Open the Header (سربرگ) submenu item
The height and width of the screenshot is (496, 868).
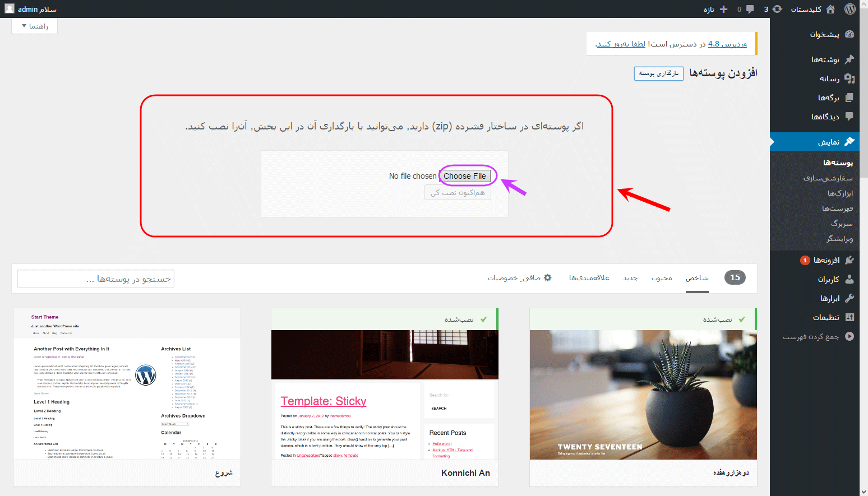[842, 224]
